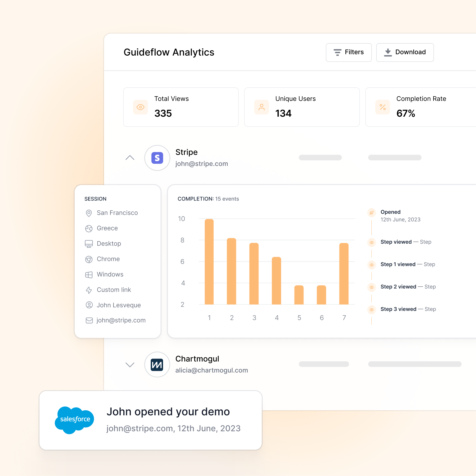This screenshot has width=476, height=476.
Task: Click the COMPLETION: 15 events heading
Action: click(x=208, y=199)
